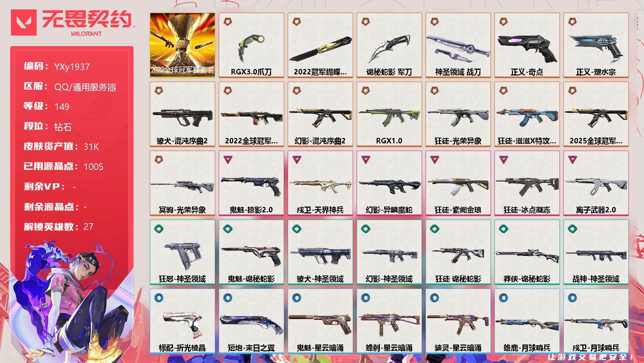Open the 鬼魅-掠影2.0 pistol card
The height and width of the screenshot is (363, 644).
251,183
